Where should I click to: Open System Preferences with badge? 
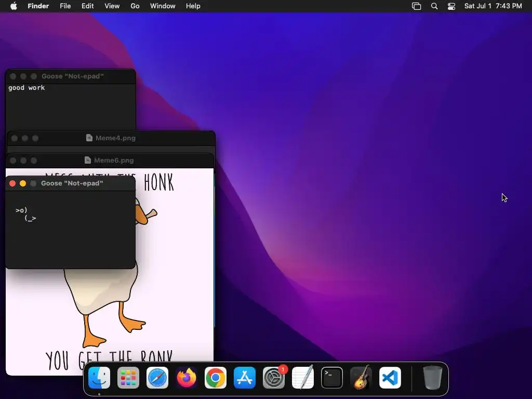coord(274,378)
